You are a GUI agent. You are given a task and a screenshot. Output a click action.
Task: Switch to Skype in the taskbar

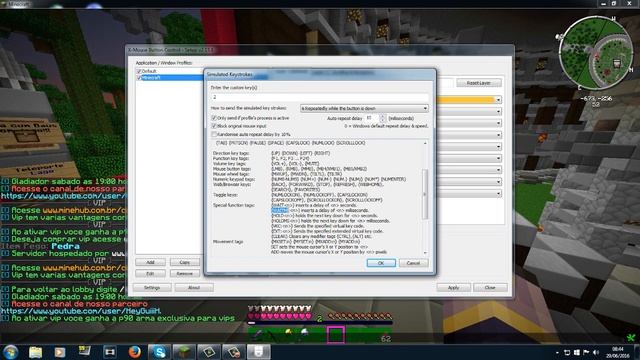[x=159, y=352]
